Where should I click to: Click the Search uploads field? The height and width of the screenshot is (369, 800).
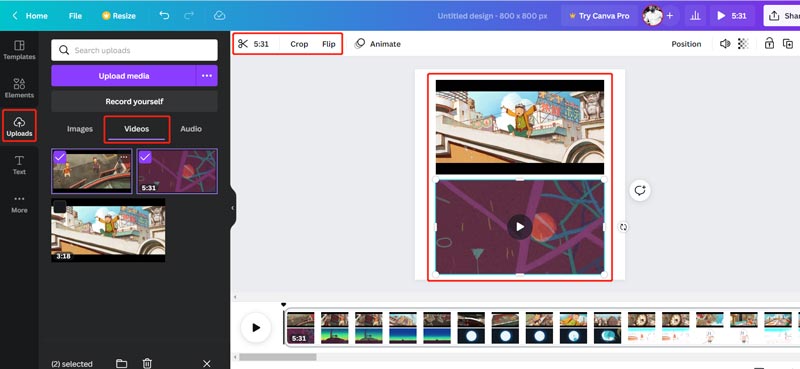coord(134,50)
